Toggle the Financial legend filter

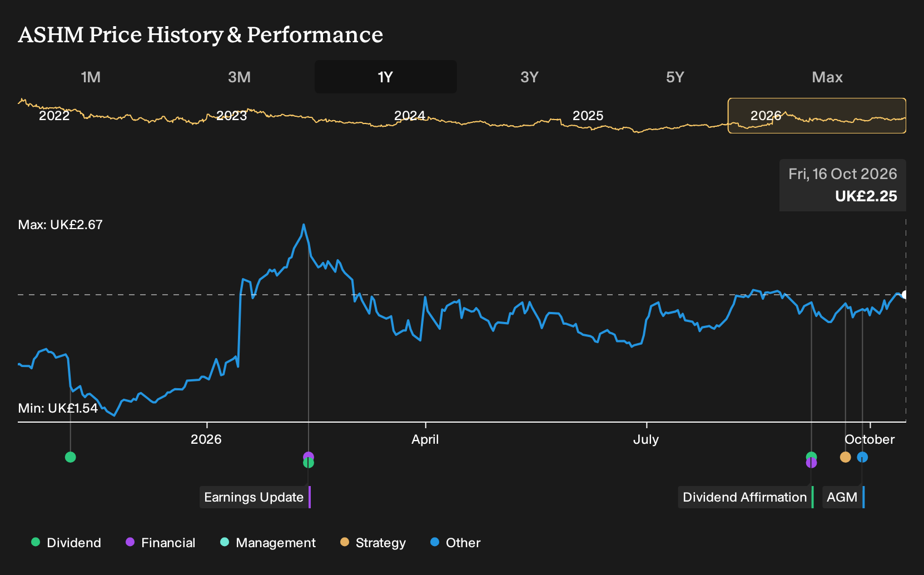(x=160, y=543)
